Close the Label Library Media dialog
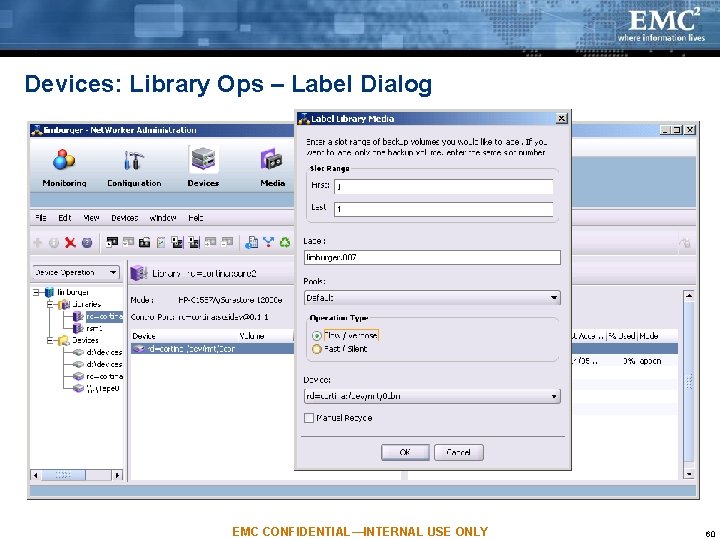 (x=562, y=118)
